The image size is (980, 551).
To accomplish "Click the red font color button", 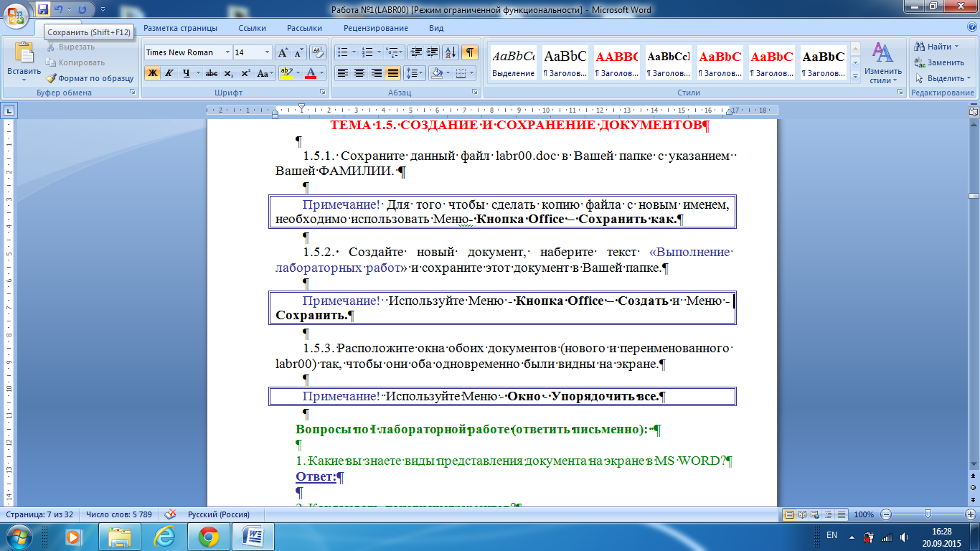I will (x=310, y=73).
